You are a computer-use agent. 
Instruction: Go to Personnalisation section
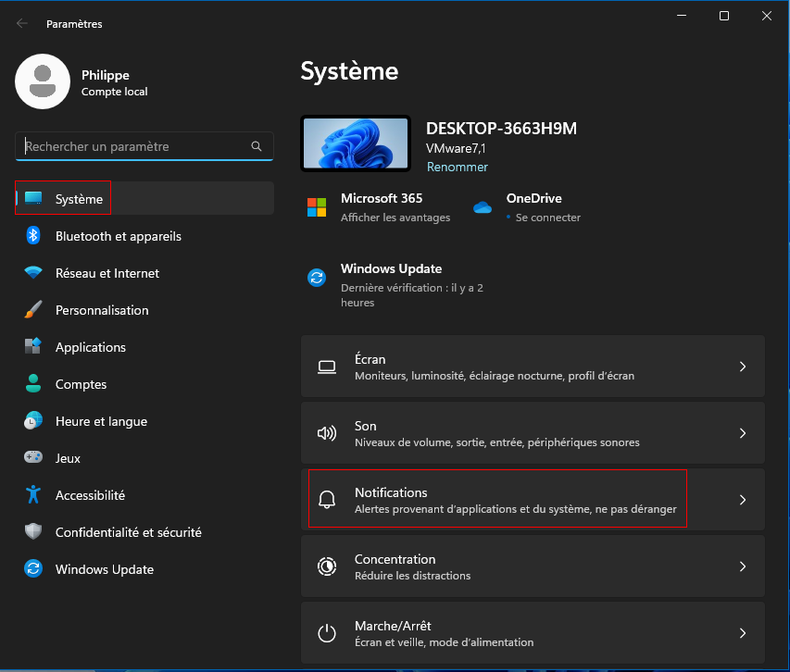(x=144, y=309)
